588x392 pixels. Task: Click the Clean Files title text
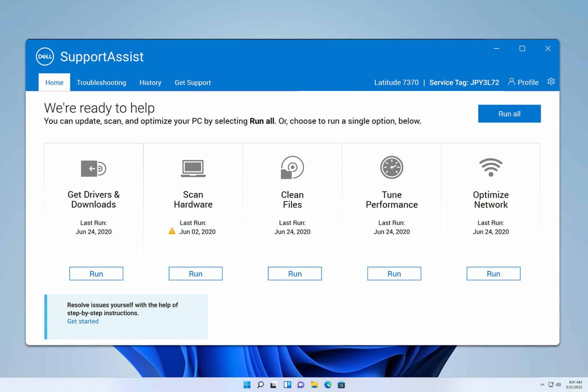(x=292, y=199)
